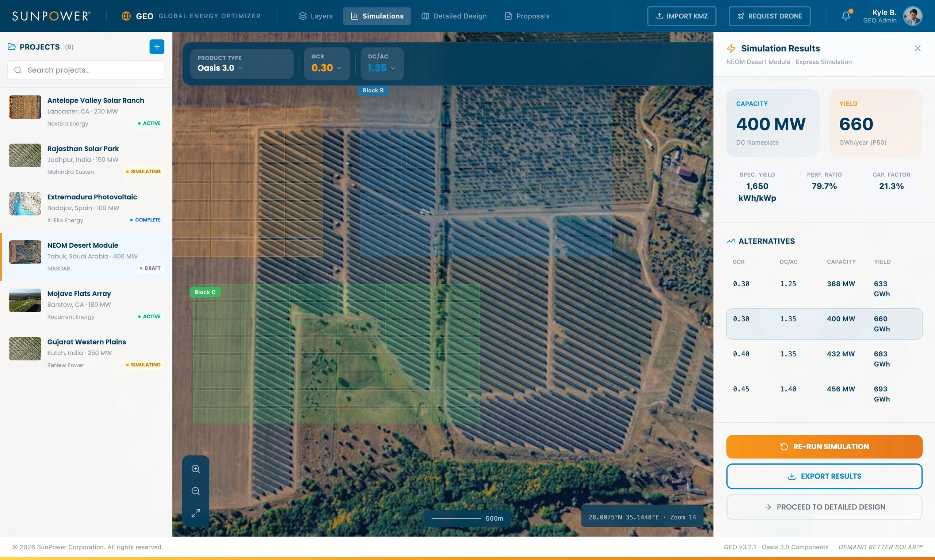
Task: Click the SunPower logo
Action: pyautogui.click(x=51, y=16)
